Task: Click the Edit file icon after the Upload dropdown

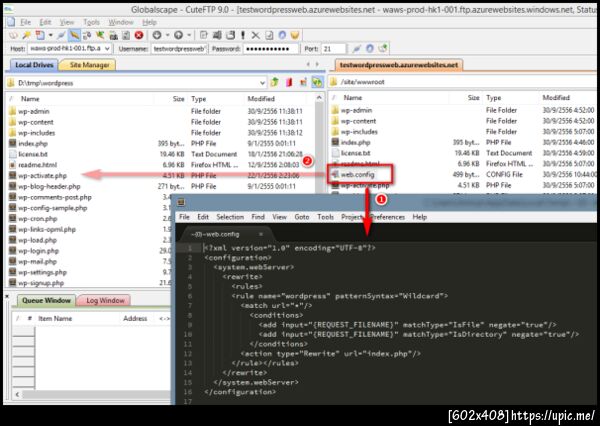Action: 203,35
